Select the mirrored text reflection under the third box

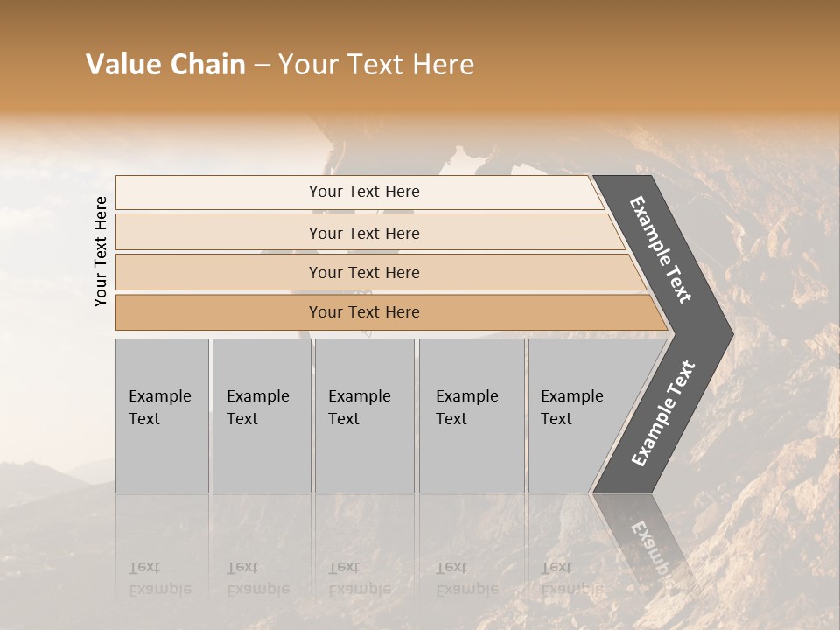tap(359, 577)
